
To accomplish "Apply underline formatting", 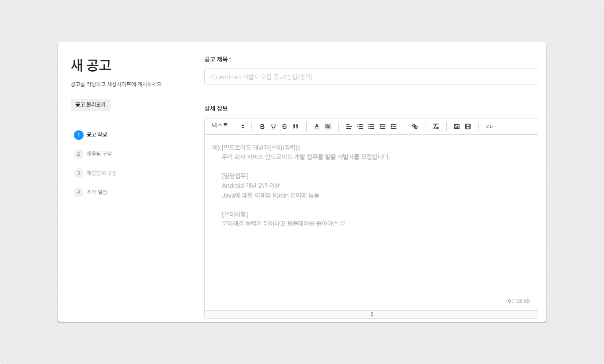I will tap(273, 127).
